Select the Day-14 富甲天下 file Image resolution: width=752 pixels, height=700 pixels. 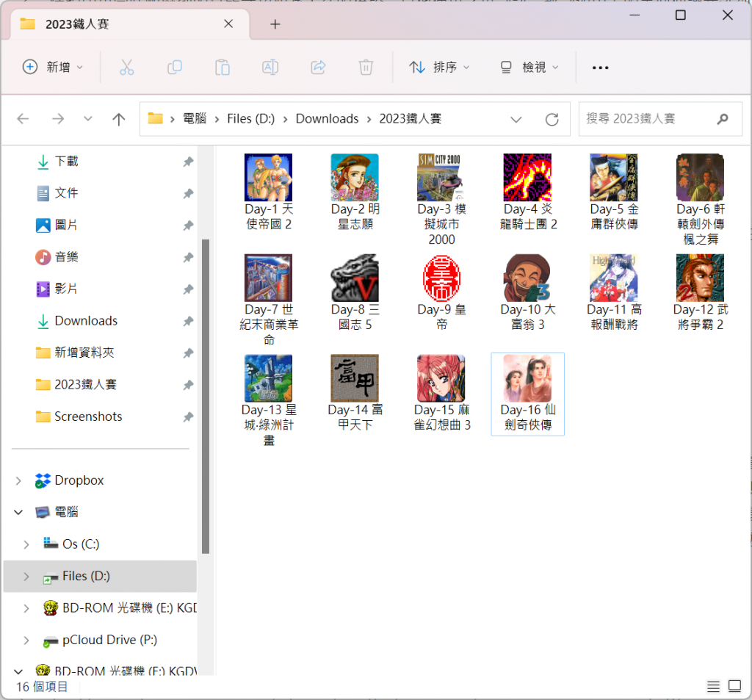[x=355, y=393]
